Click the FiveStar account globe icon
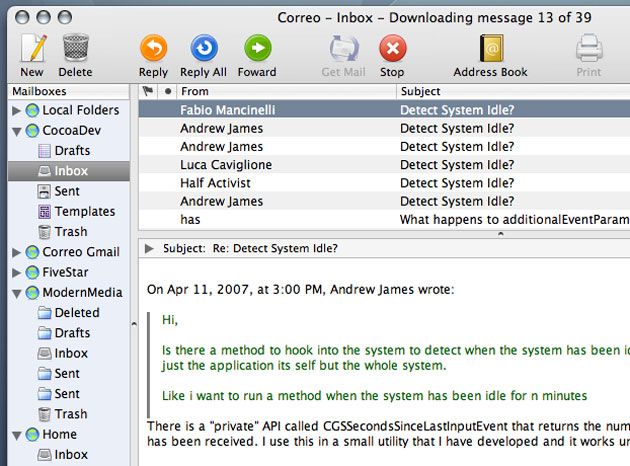The height and width of the screenshot is (466, 630). 32,272
